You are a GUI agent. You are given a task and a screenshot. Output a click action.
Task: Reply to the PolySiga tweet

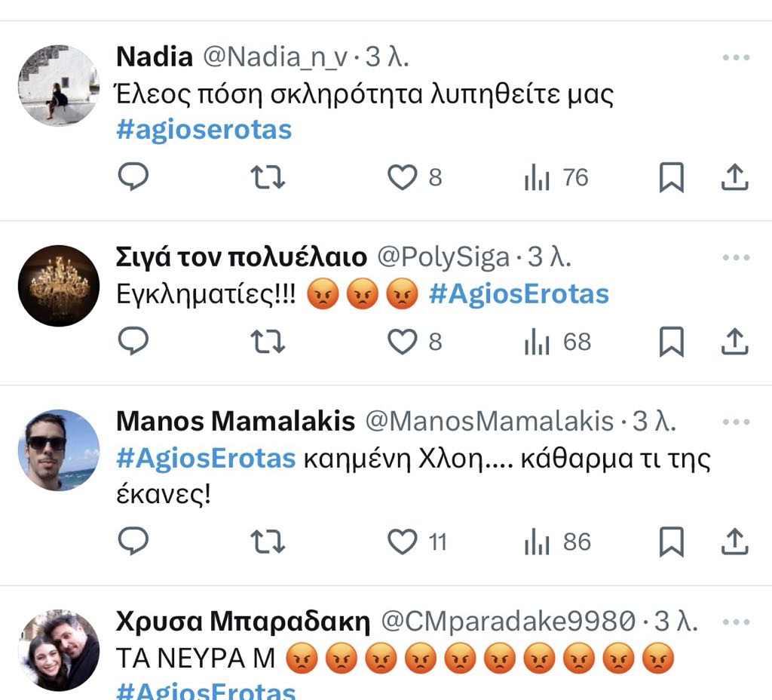[x=133, y=342]
